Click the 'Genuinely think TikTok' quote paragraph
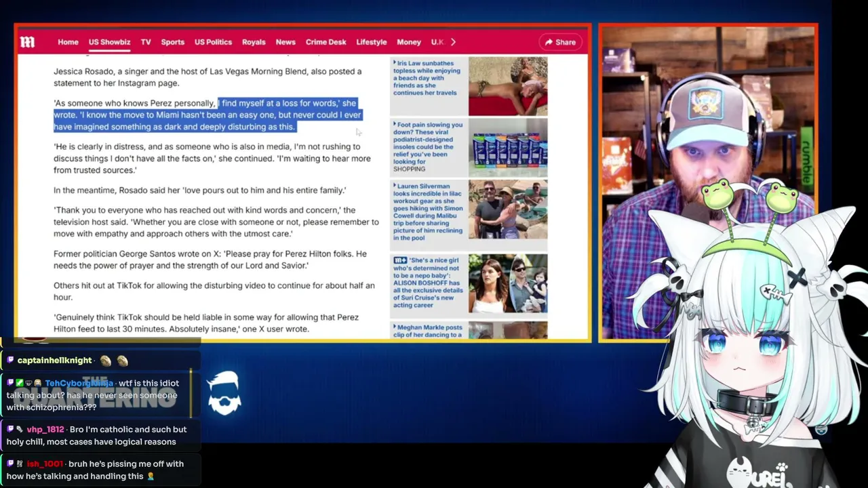The image size is (868, 488). [x=206, y=323]
